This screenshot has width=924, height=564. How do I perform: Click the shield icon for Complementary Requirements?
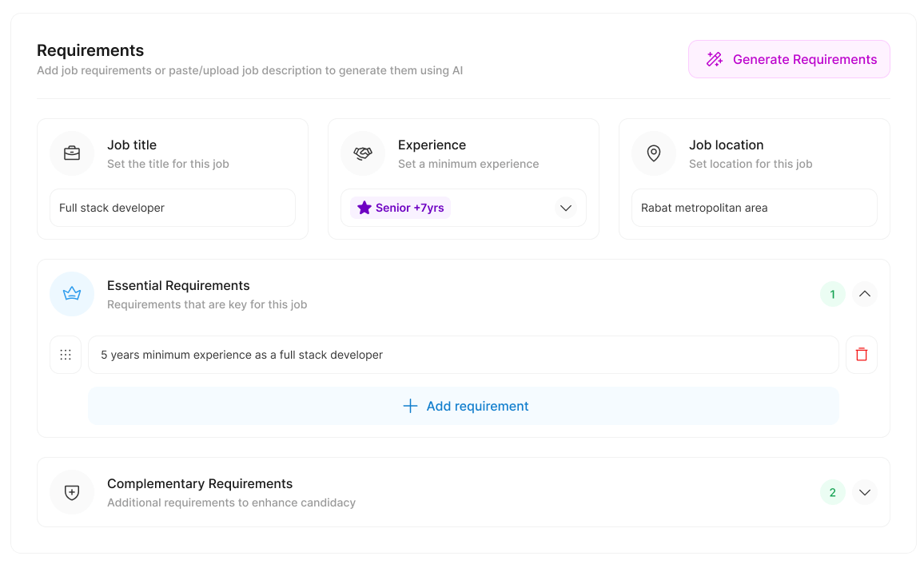pos(72,492)
